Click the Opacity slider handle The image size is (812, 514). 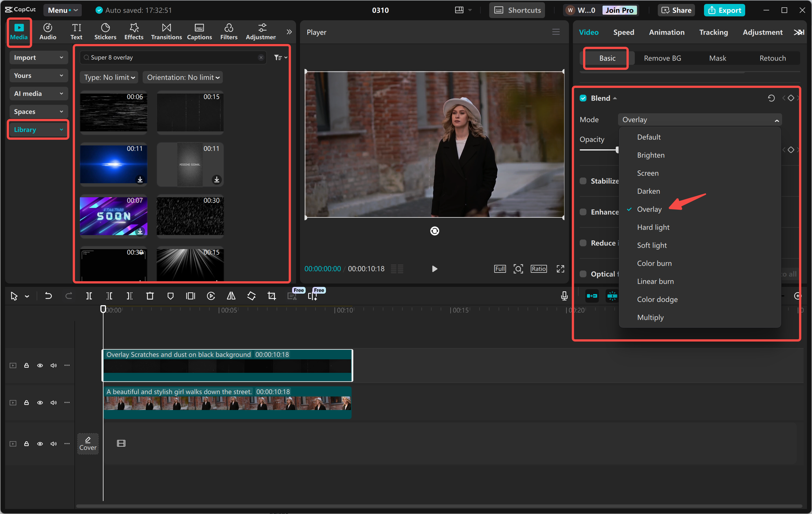point(617,150)
